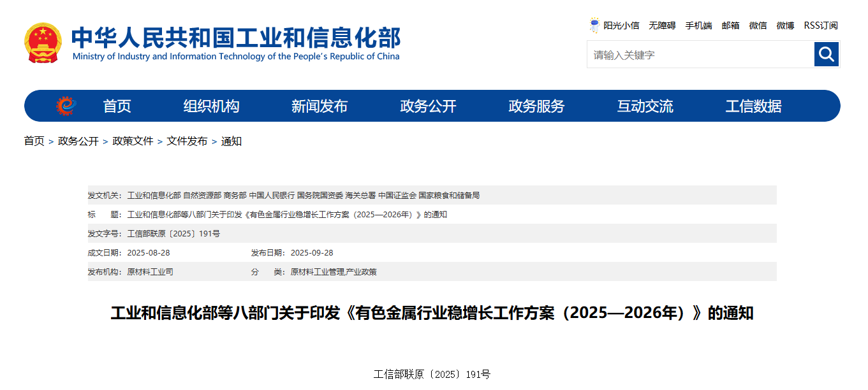Click the search magnifier icon

(826, 54)
